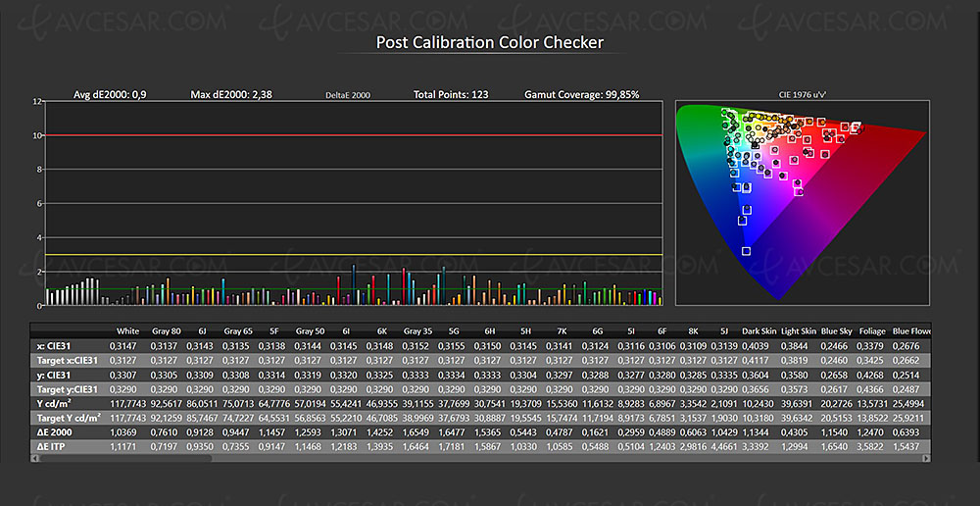Click the Blue Sky column header
This screenshot has width=980, height=506.
click(836, 331)
